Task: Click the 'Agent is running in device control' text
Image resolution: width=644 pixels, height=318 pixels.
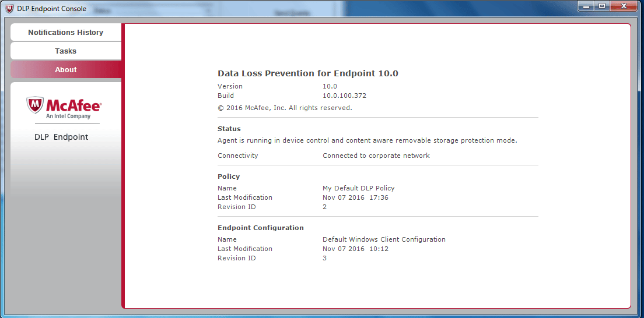Action: [x=367, y=140]
